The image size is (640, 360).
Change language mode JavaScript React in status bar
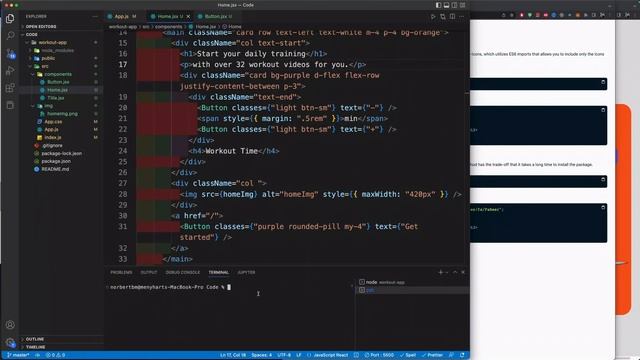coord(331,355)
